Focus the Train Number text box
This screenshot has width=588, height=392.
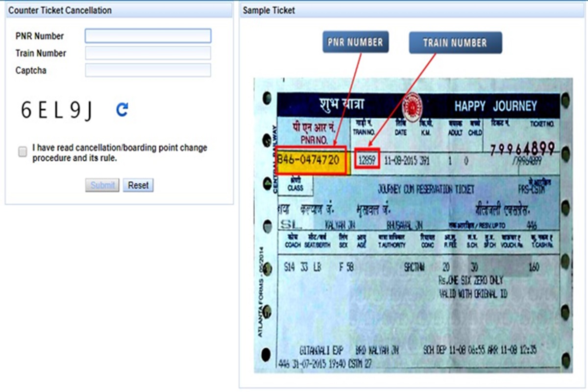(x=148, y=53)
